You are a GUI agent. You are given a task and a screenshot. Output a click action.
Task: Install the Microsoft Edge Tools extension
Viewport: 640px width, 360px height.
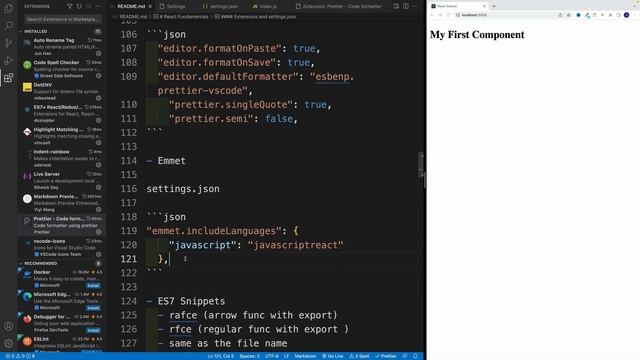93,308
